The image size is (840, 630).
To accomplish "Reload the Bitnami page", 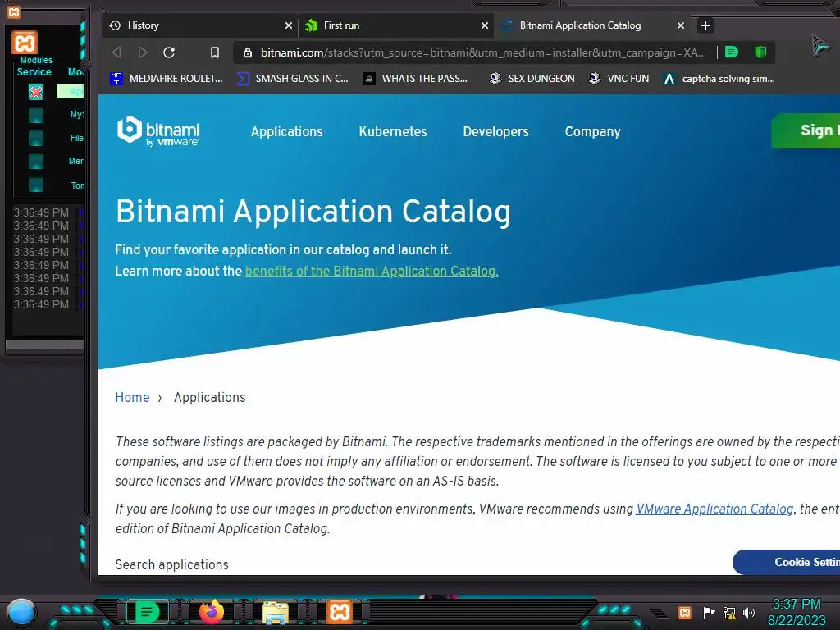I will [x=169, y=52].
